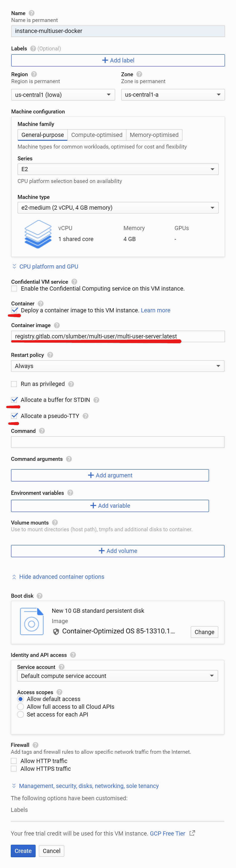Open external link icon beside GCP Free Tier
The height and width of the screenshot is (868, 236).
(x=192, y=833)
